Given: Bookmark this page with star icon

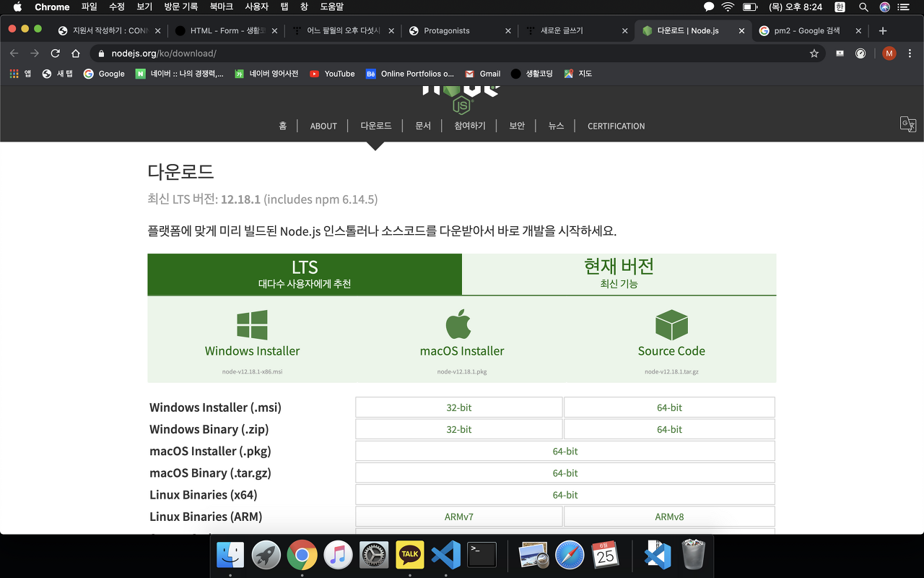Looking at the screenshot, I should pyautogui.click(x=814, y=53).
